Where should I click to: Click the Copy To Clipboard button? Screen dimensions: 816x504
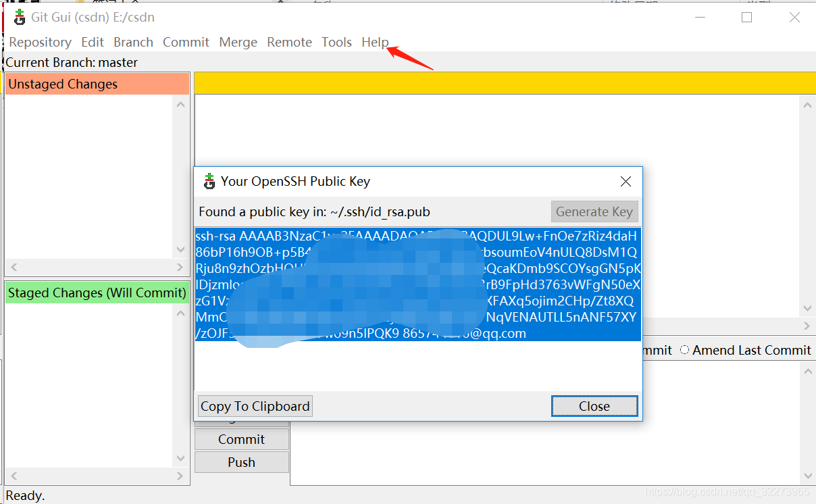coord(255,406)
